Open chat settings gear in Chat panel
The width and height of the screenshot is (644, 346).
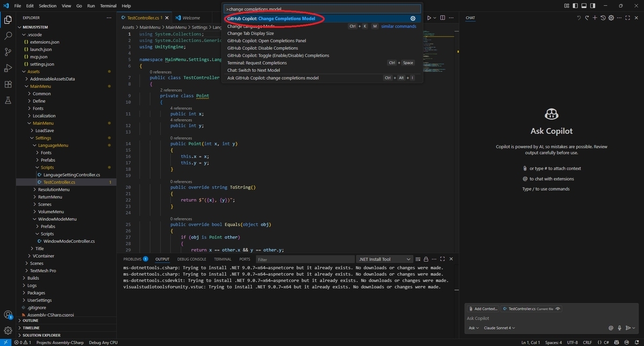coord(611,18)
